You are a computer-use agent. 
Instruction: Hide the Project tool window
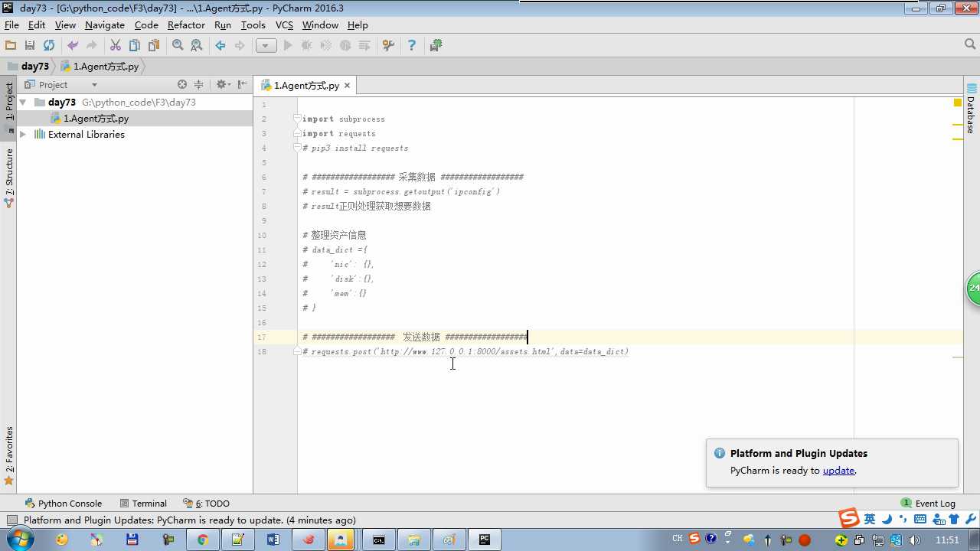point(242,85)
